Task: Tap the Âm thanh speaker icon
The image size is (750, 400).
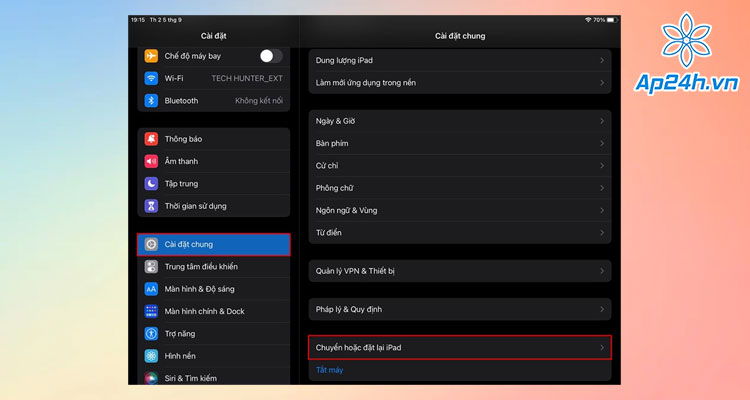Action: (x=151, y=161)
